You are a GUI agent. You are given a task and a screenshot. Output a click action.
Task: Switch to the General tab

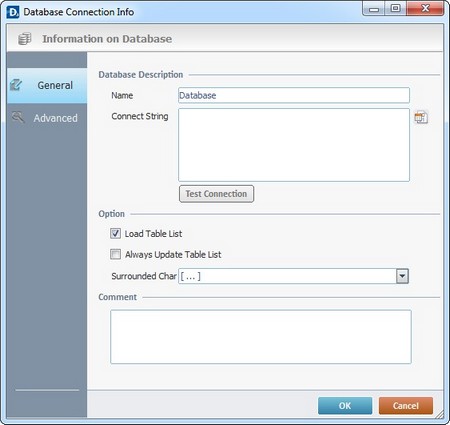click(x=47, y=85)
